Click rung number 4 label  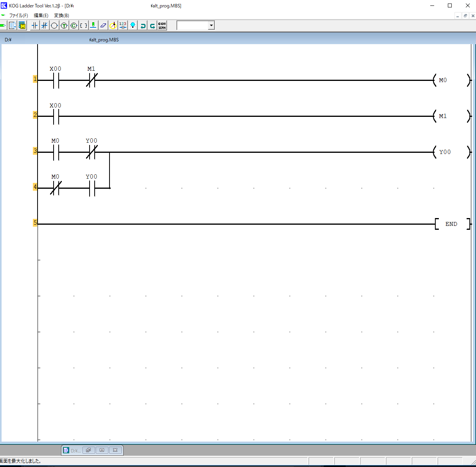tap(35, 187)
